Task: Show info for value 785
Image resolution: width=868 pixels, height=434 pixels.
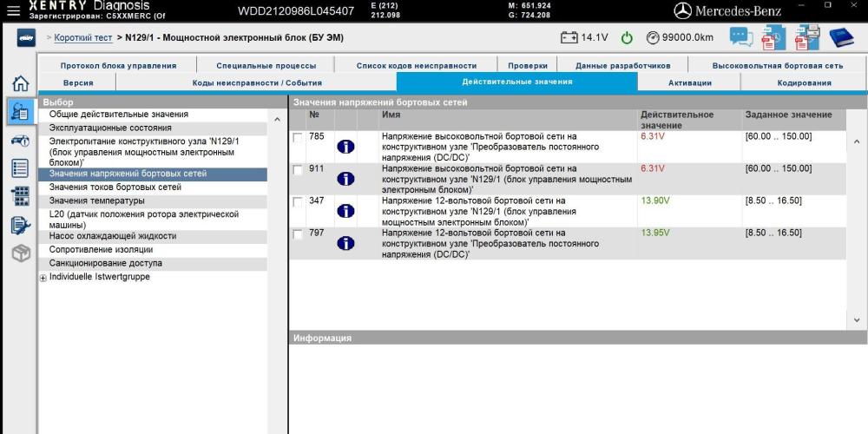Action: click(345, 147)
